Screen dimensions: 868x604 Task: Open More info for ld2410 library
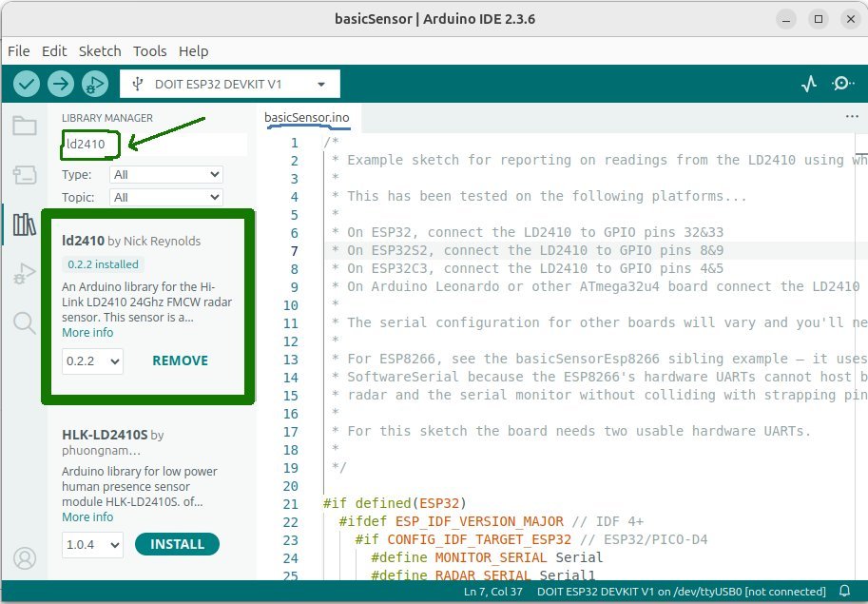click(x=87, y=332)
